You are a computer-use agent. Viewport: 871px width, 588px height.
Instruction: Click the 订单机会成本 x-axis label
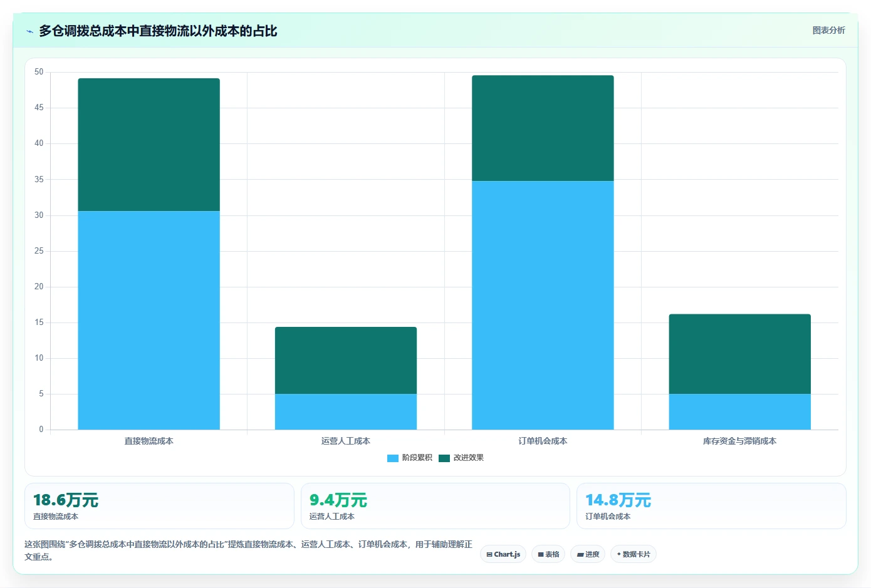pos(543,441)
